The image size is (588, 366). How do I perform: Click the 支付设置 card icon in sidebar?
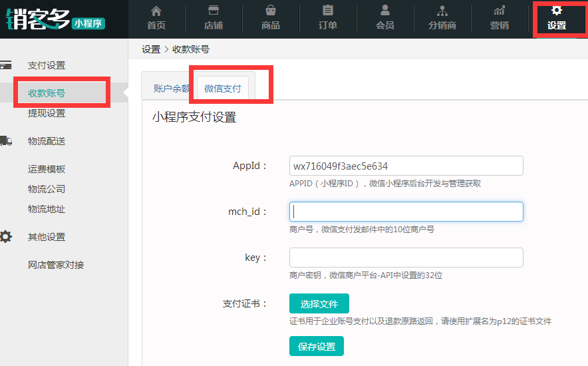point(5,65)
